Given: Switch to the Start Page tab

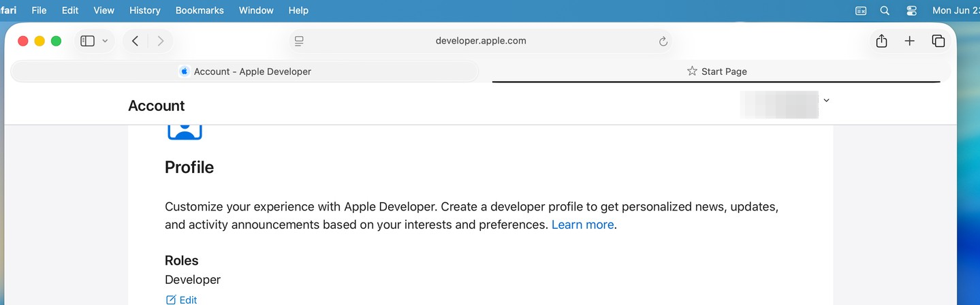Looking at the screenshot, I should [x=716, y=71].
